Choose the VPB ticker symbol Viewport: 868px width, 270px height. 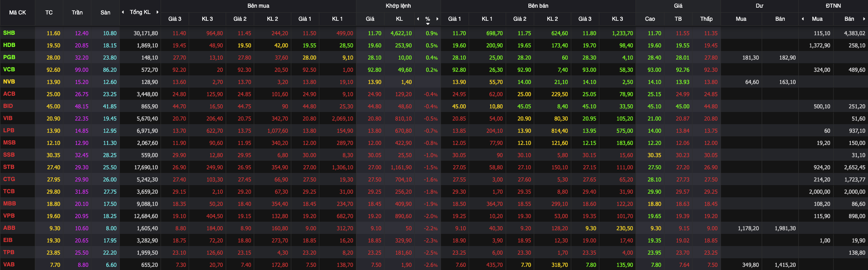pos(9,216)
